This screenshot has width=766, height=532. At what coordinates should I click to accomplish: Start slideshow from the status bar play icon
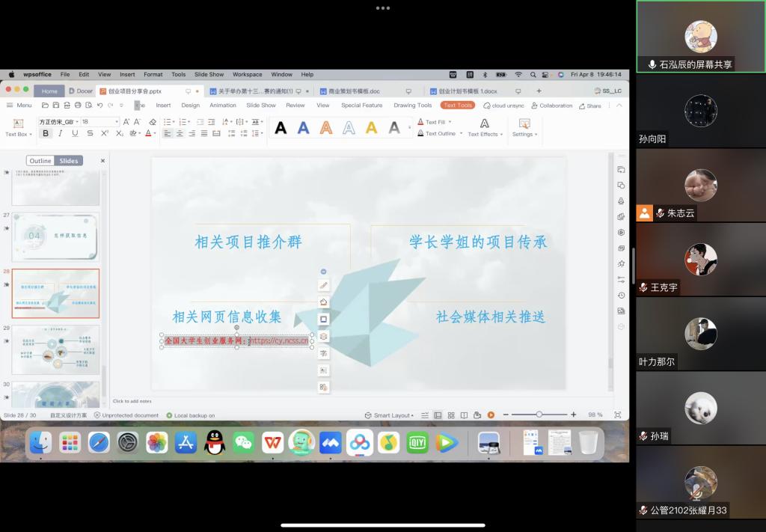[491, 415]
